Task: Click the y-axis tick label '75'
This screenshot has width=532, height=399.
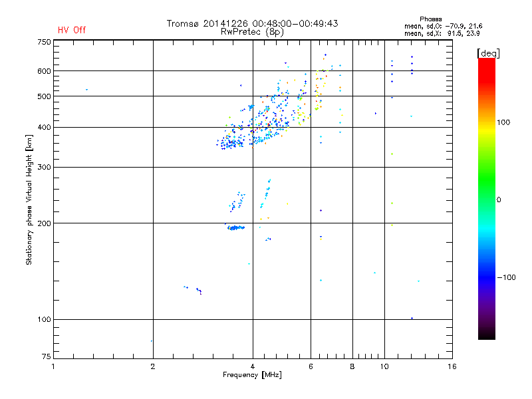Action: [x=47, y=356]
